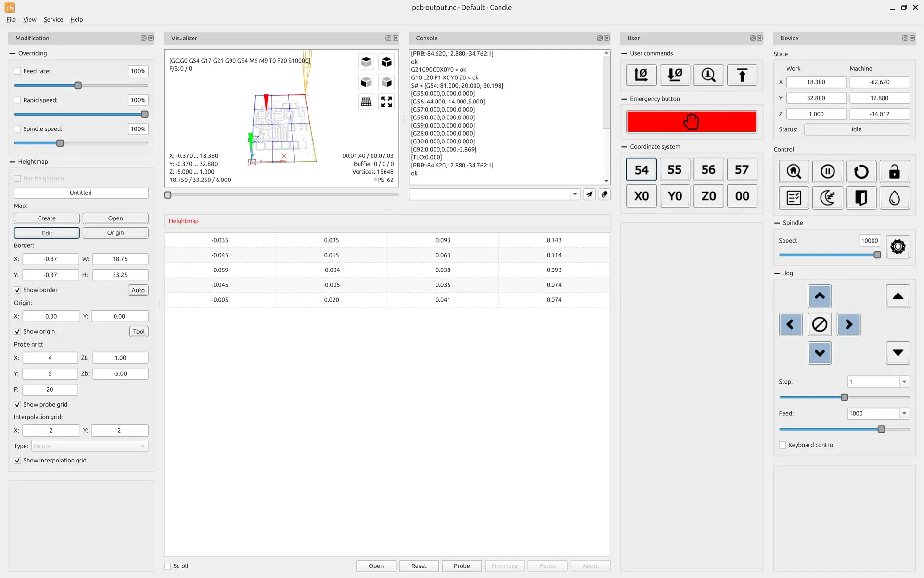Enable the Feed rate override checkbox
924x578 pixels.
coord(18,71)
